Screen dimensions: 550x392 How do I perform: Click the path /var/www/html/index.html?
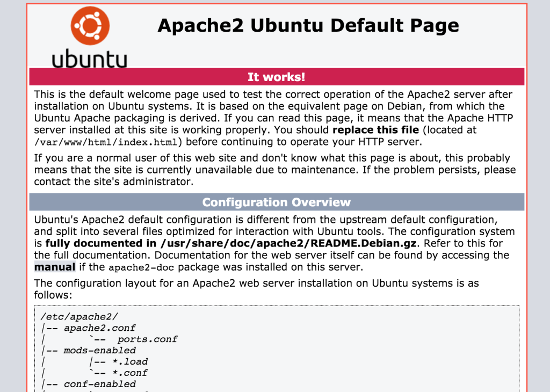[x=106, y=142]
